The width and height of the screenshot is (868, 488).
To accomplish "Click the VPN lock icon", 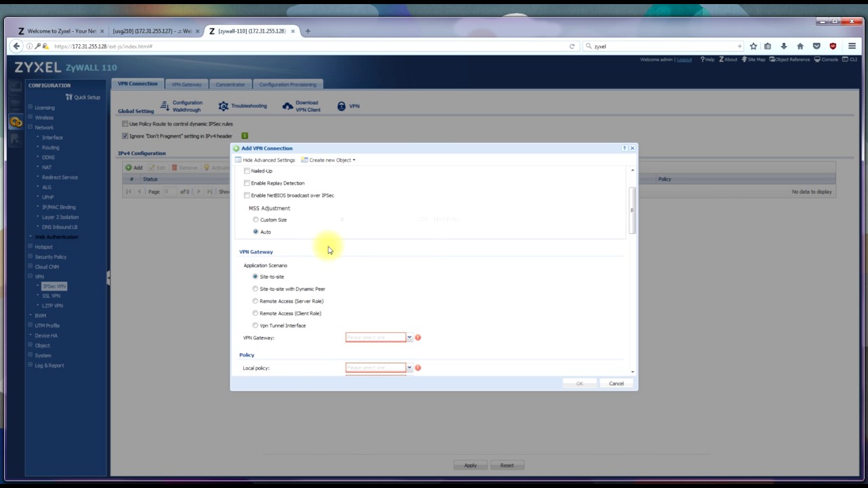I will (x=341, y=106).
